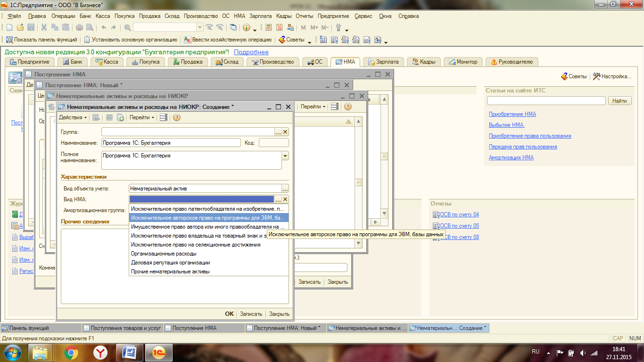Image resolution: width=644 pixels, height=362 pixels.
Task: Open Перейти dropdown in Нематериальные активы list window
Action: [x=313, y=107]
